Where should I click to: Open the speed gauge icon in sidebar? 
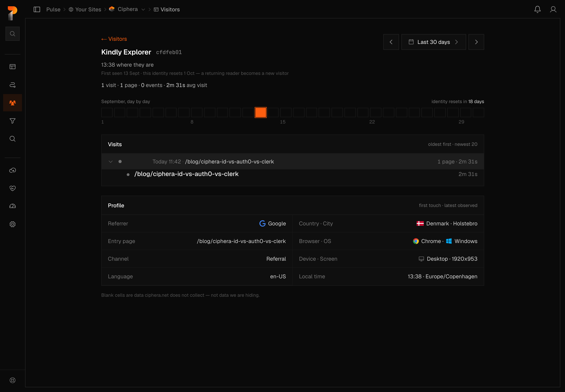[13, 206]
